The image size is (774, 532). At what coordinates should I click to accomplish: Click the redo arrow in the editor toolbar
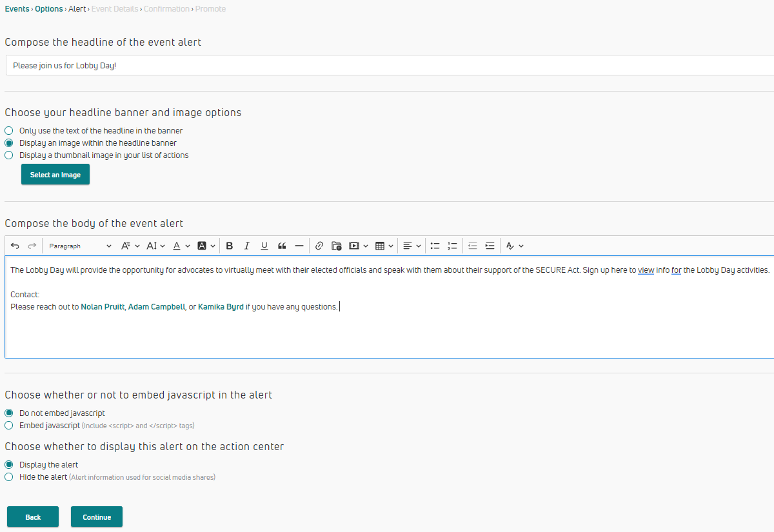32,246
